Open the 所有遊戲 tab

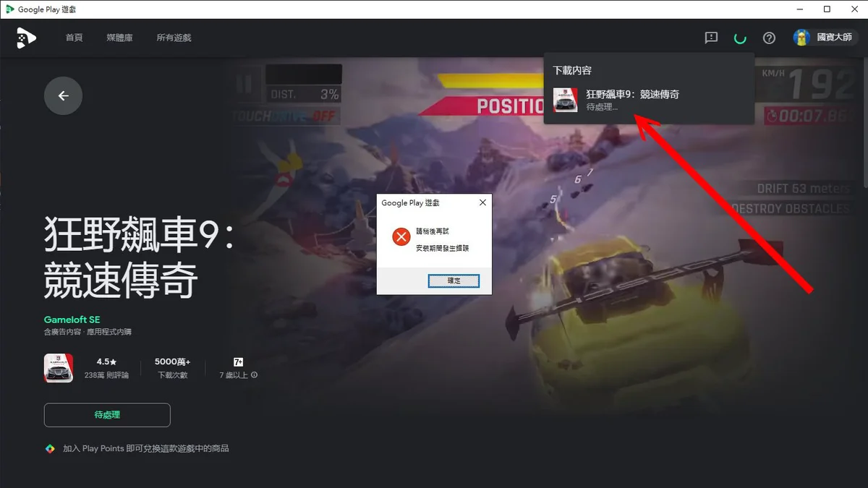coord(174,38)
